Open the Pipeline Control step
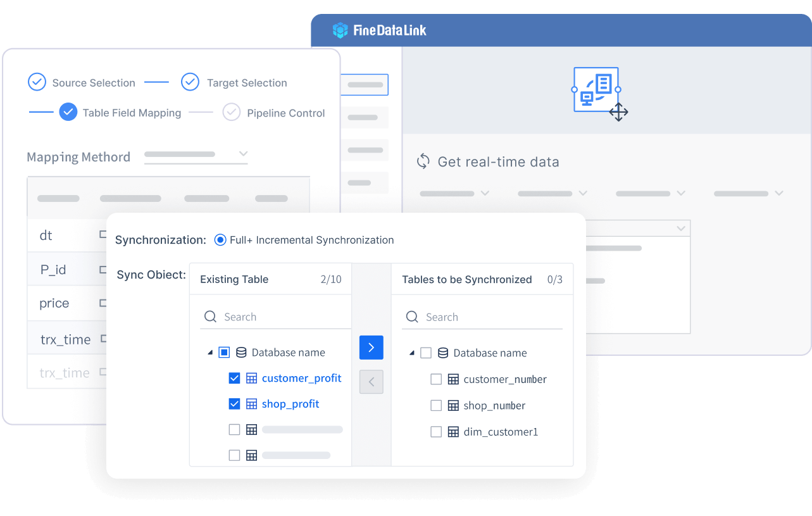 [x=285, y=113]
